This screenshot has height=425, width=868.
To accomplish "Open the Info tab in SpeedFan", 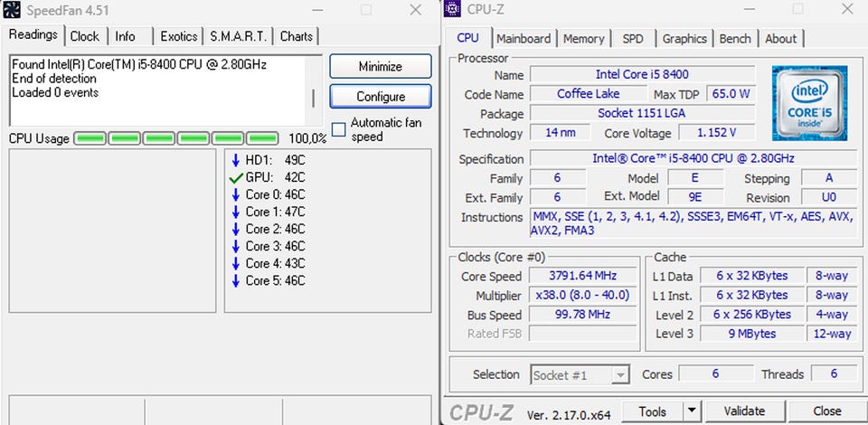I will (x=125, y=36).
